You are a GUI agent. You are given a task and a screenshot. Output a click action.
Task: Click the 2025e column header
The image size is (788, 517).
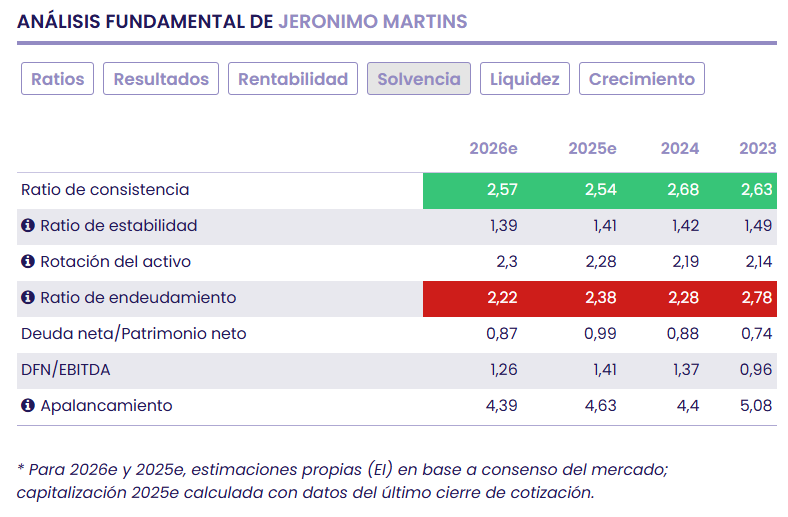point(592,149)
